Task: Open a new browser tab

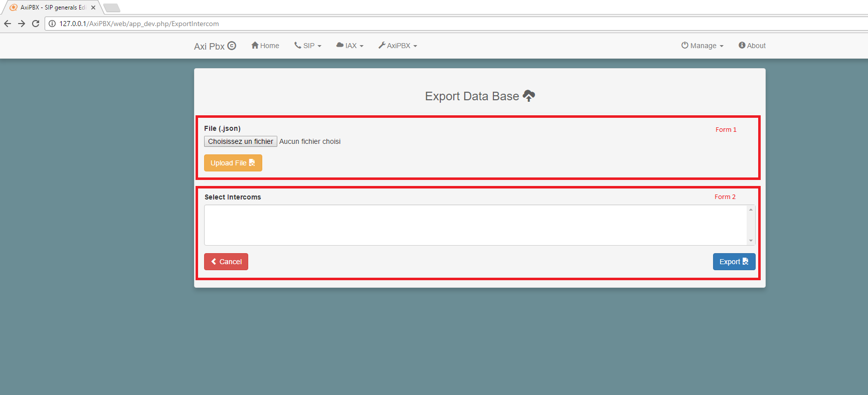Action: (x=111, y=8)
